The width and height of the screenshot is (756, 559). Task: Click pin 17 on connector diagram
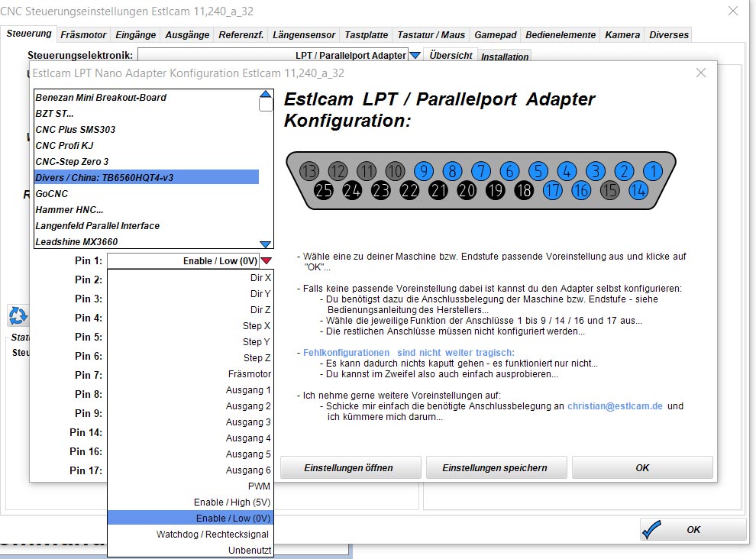552,190
